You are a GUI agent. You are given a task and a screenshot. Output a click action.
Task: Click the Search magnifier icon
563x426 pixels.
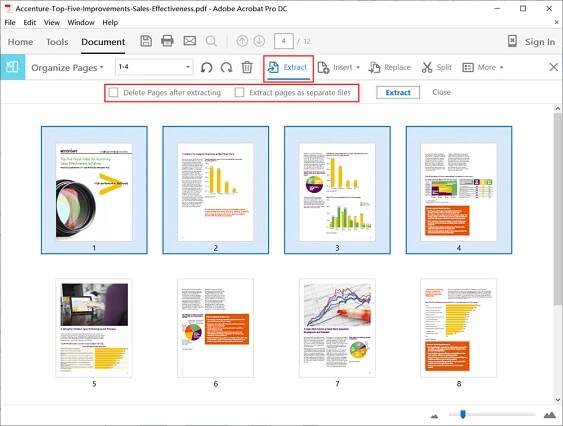click(x=211, y=41)
